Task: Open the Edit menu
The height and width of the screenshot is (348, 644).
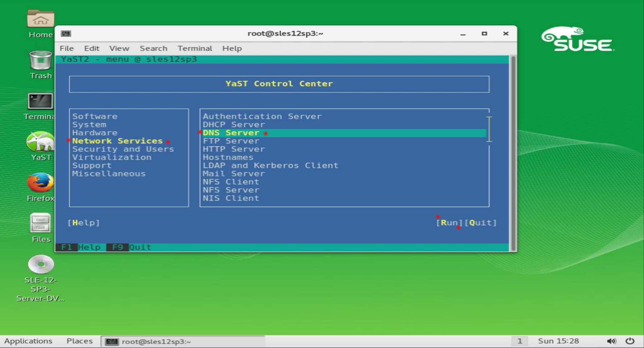Action: pos(92,48)
